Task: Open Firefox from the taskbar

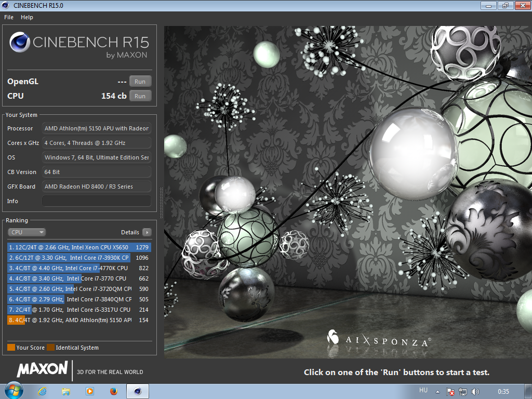Action: 114,392
